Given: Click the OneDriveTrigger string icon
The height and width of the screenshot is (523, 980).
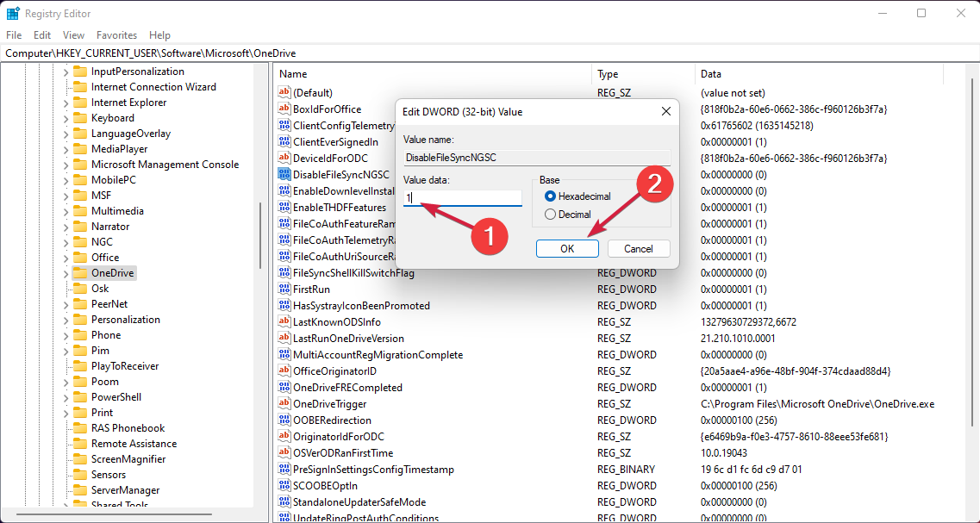Looking at the screenshot, I should point(284,403).
